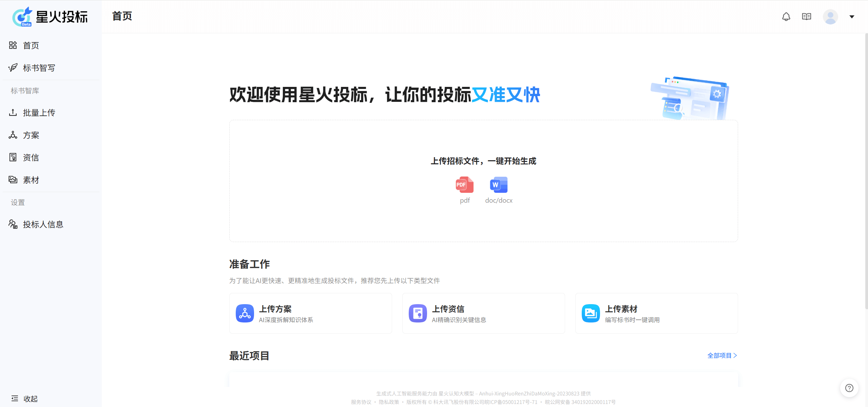Open the 上传方案 card

pyautogui.click(x=310, y=313)
